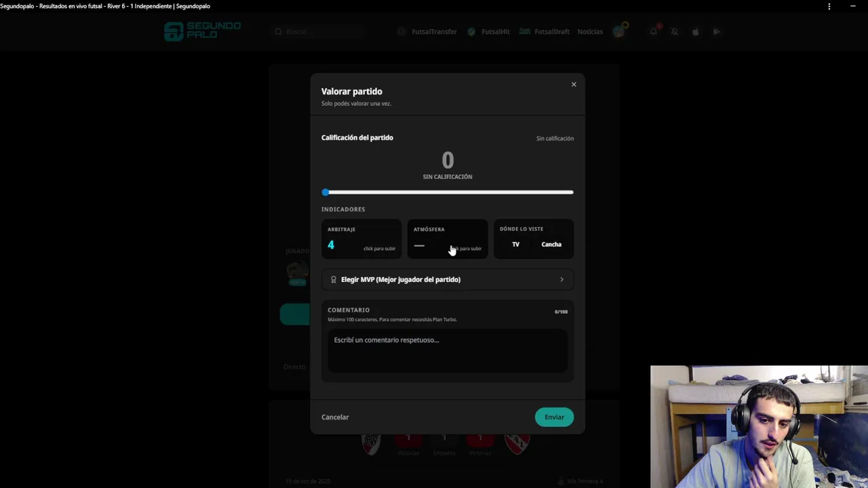This screenshot has width=868, height=488.
Task: Set the Calificación del partido slider track
Action: (448, 192)
